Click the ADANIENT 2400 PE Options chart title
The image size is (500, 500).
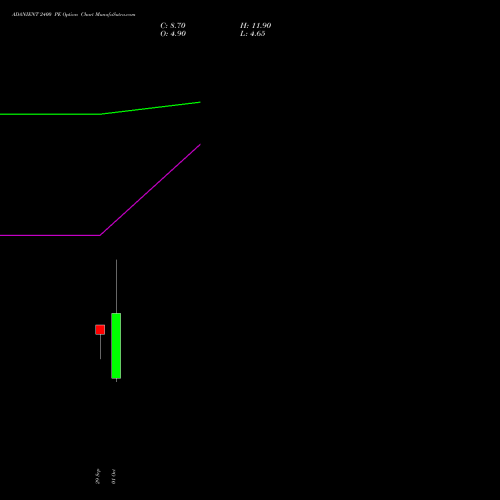click(x=74, y=15)
